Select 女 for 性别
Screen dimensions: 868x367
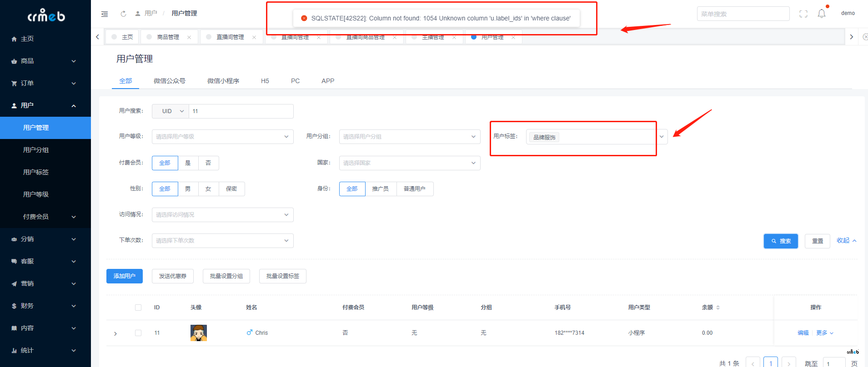coord(208,189)
